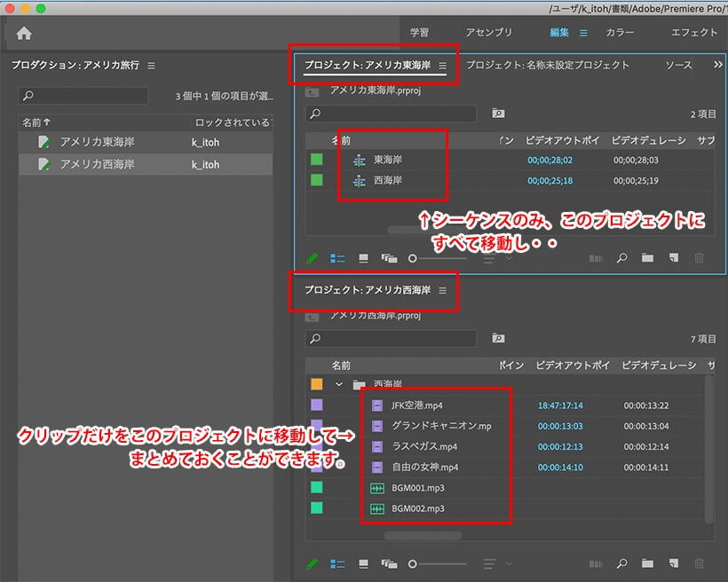Switch to 名称未設定プロジェクト tab
The image size is (728, 582).
tap(548, 65)
